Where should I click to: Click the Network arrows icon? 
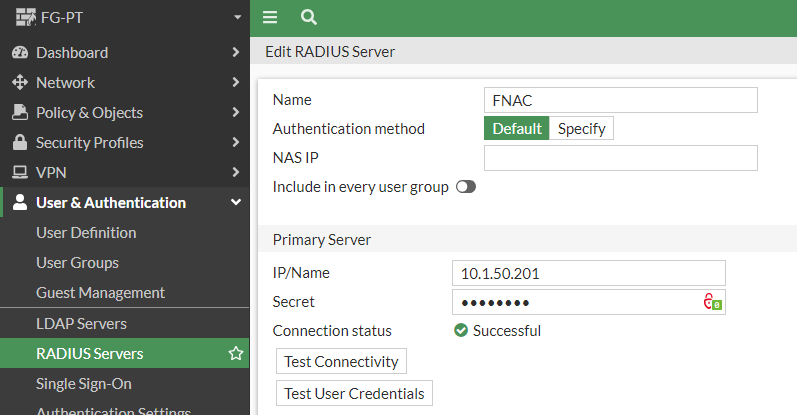19,82
